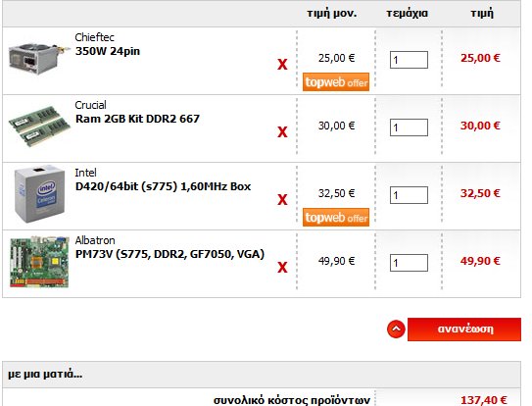The height and width of the screenshot is (406, 532).
Task: Open the 350W 24pin product title
Action: click(108, 51)
